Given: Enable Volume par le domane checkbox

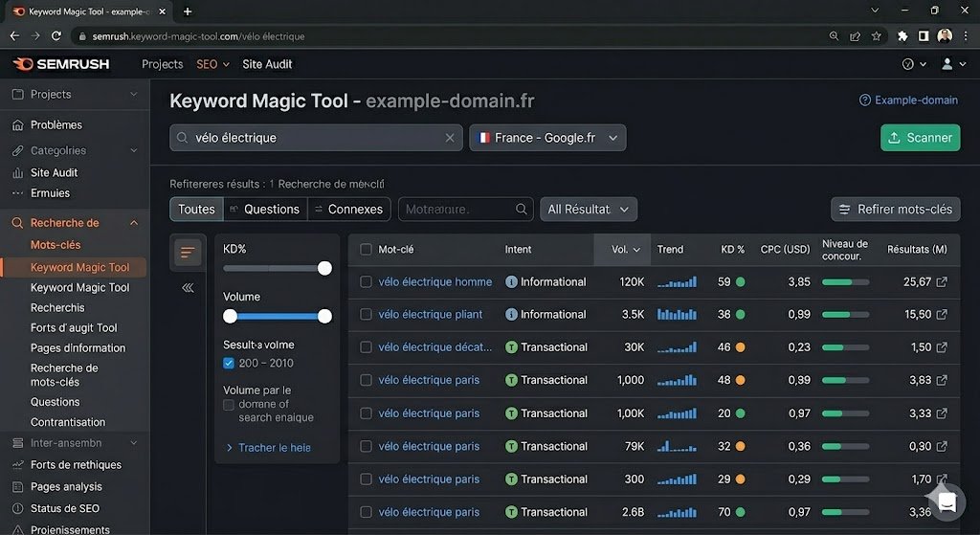Looking at the screenshot, I should coord(229,405).
